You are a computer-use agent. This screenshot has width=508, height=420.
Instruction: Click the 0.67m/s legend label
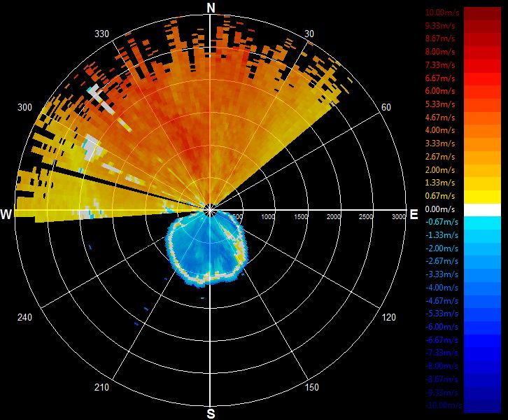point(440,196)
